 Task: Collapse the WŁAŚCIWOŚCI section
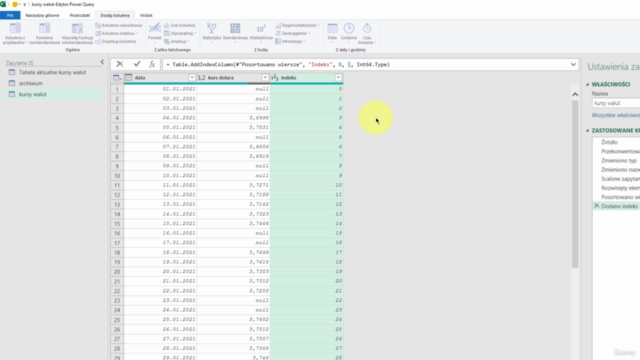(x=588, y=84)
